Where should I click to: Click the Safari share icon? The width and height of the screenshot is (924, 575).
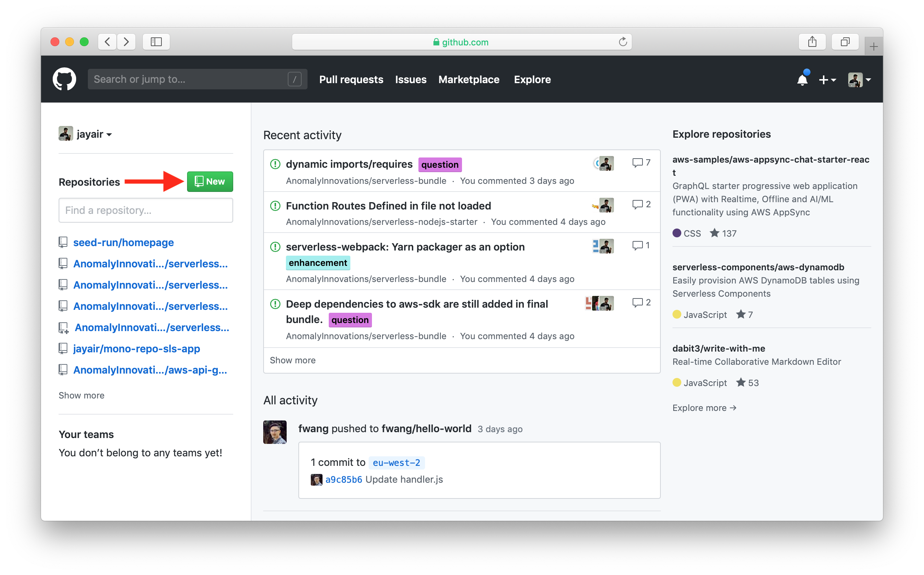[812, 42]
